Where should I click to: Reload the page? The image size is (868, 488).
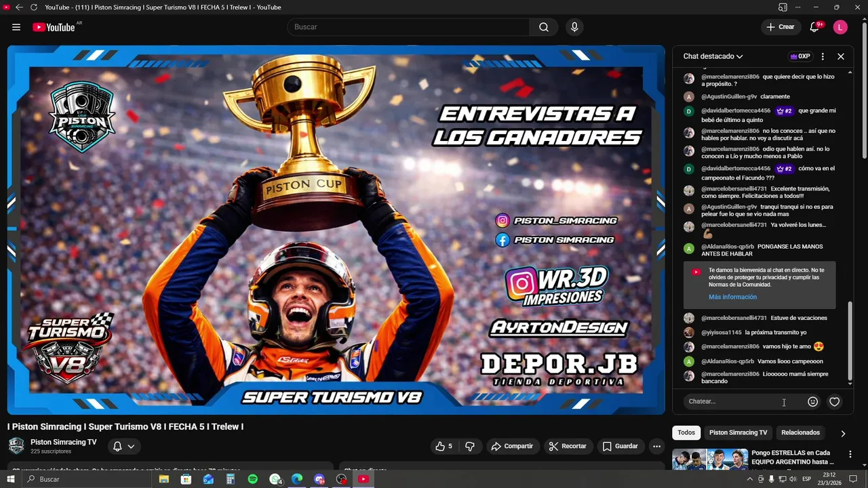(34, 7)
